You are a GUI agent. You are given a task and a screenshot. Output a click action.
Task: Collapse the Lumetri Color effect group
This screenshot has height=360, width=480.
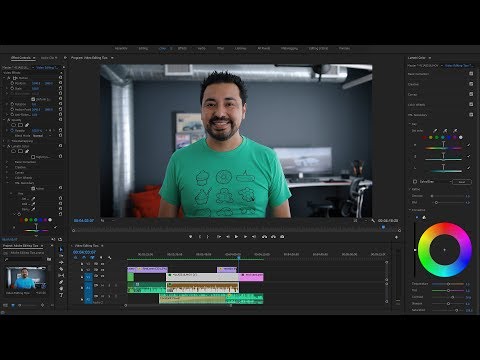tap(5, 146)
